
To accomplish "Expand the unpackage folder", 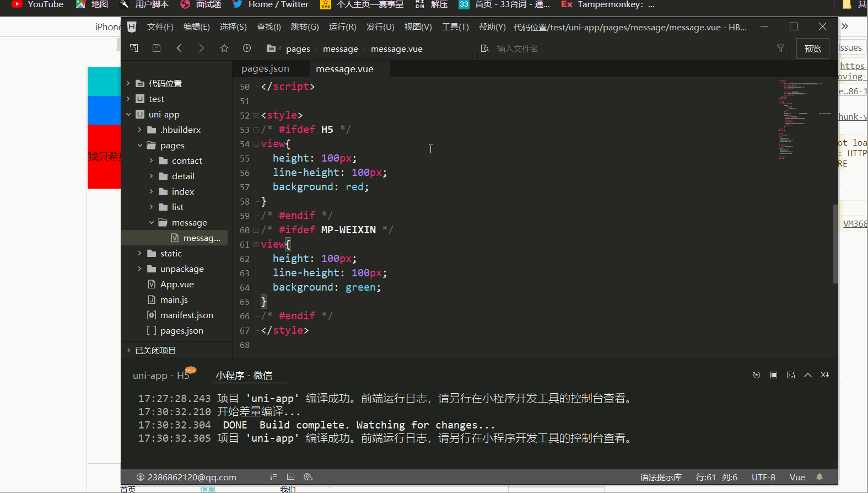I will click(140, 269).
